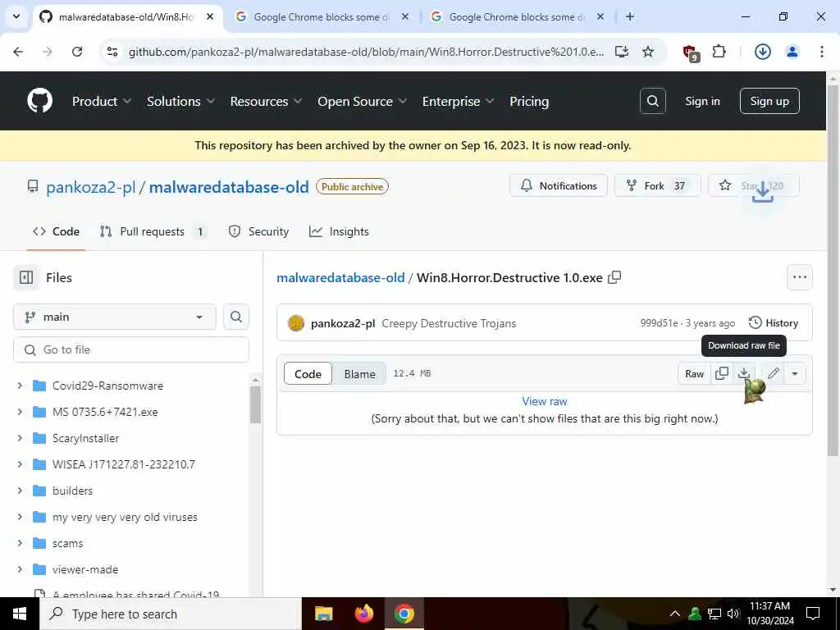Click the malwaredatabase-old repository name heading

point(229,187)
